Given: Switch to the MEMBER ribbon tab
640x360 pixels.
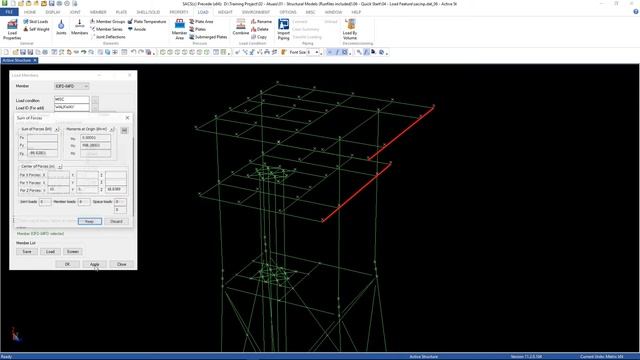Looking at the screenshot, I should click(x=98, y=12).
